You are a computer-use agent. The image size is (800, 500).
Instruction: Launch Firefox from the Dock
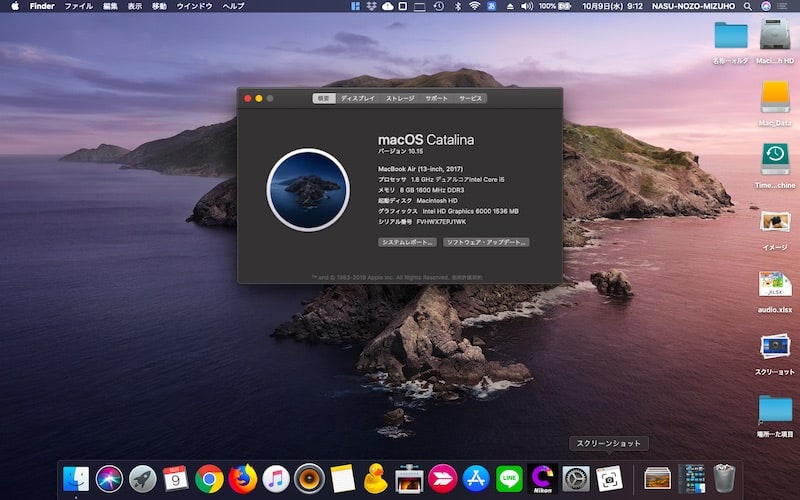[x=242, y=479]
